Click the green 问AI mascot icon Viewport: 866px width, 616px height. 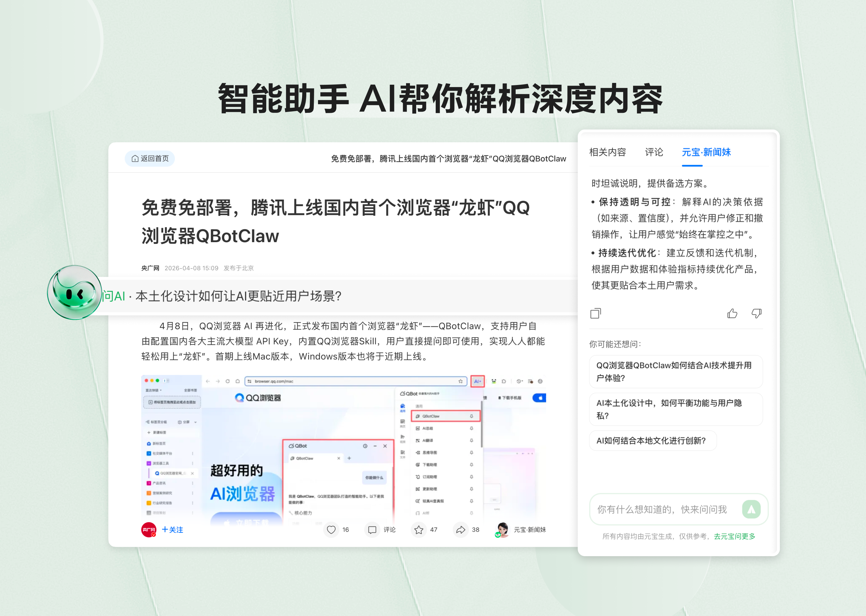pyautogui.click(x=74, y=292)
